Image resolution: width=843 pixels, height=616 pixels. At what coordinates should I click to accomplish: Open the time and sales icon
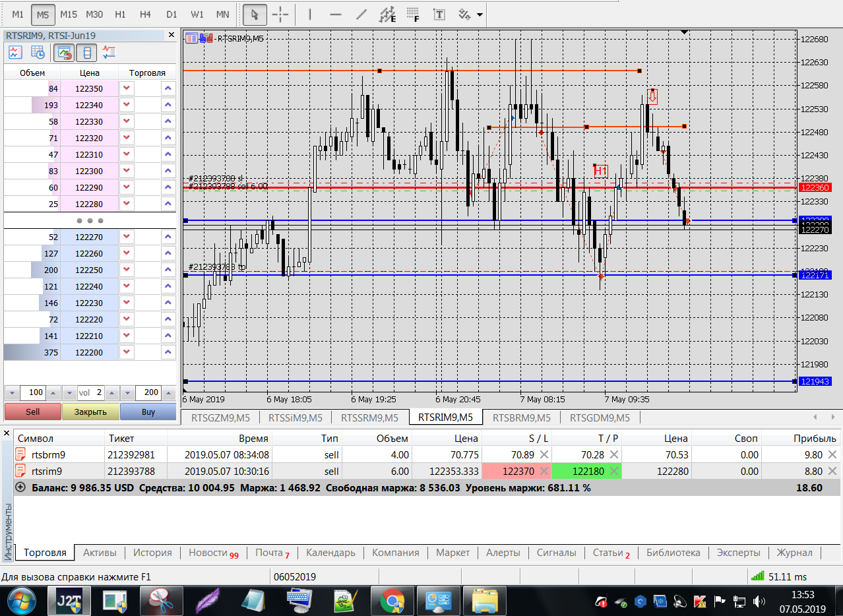coord(38,52)
